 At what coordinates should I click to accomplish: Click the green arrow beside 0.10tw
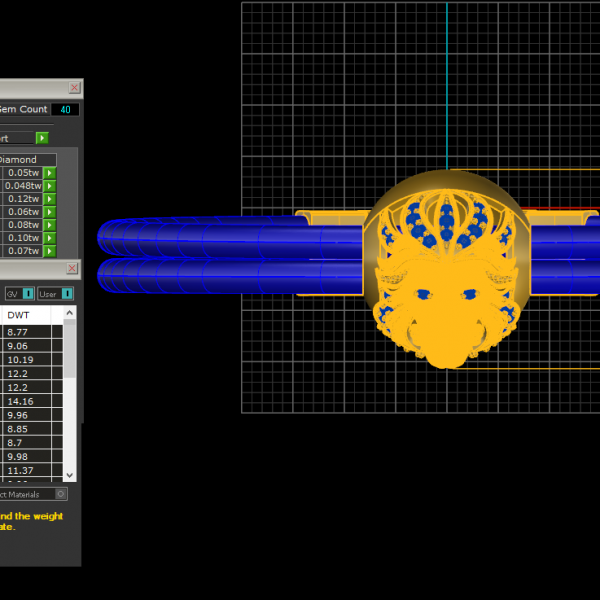[x=49, y=238]
